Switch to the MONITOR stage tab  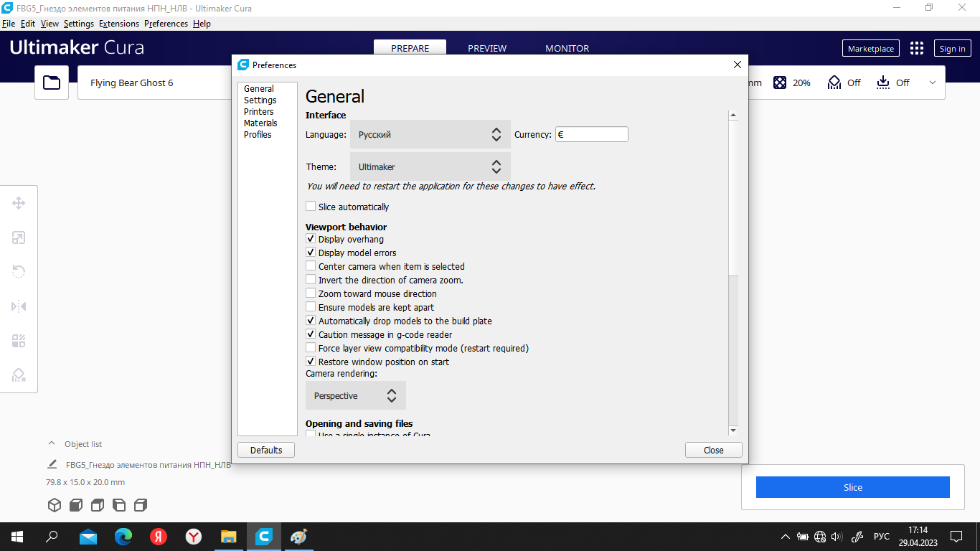coord(567,49)
